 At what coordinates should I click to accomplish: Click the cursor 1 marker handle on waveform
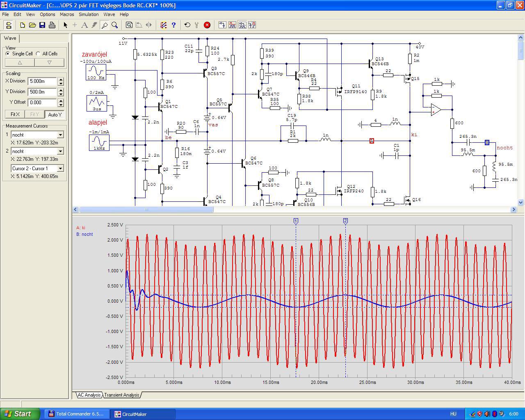(x=296, y=221)
